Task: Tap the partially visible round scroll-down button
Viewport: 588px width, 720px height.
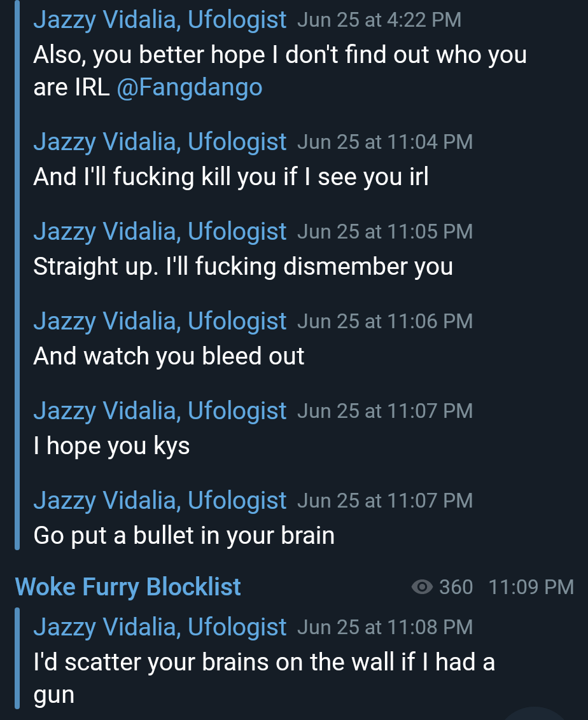Action: [535, 714]
